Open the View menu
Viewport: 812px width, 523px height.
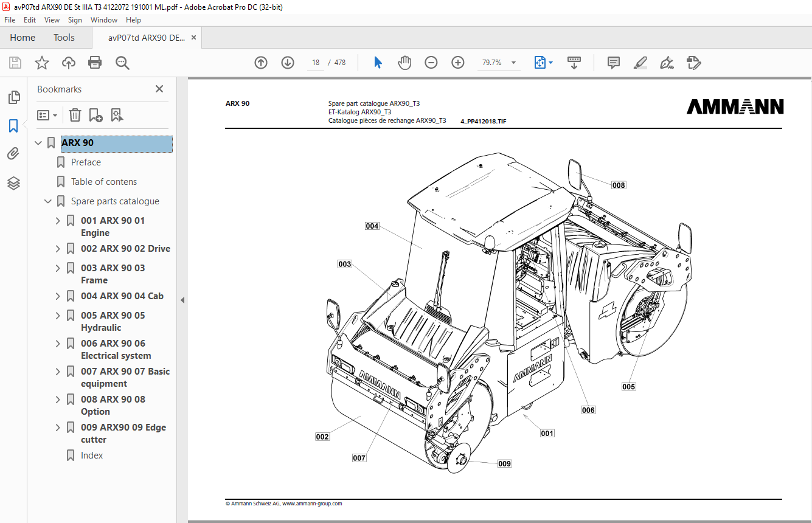click(52, 20)
